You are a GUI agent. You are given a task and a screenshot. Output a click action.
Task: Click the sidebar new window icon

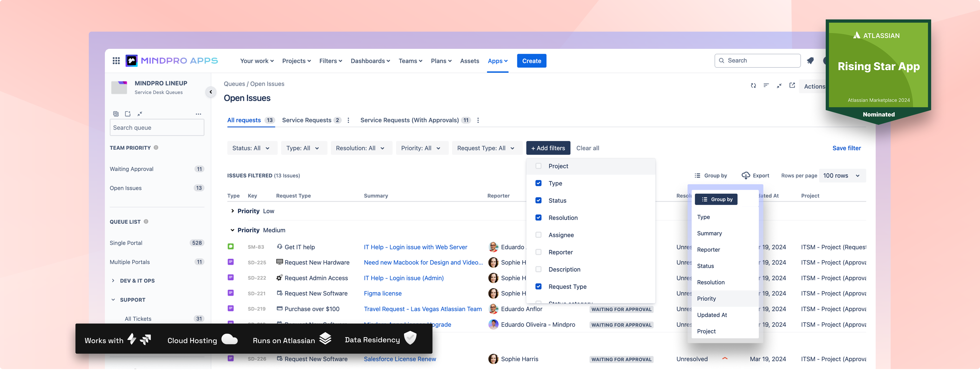pyautogui.click(x=128, y=114)
